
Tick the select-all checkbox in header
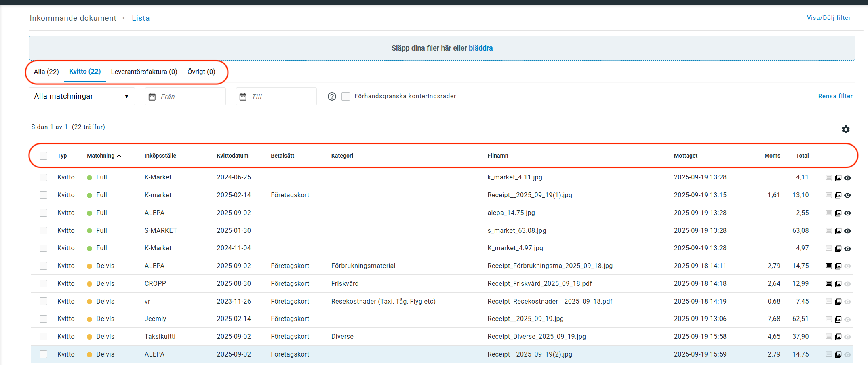point(44,156)
